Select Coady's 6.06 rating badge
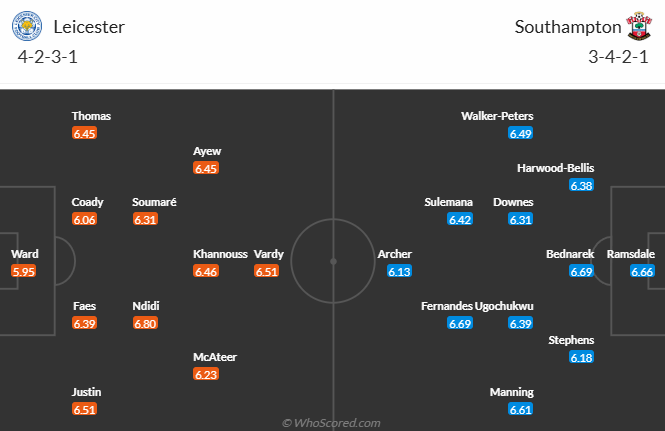This screenshot has width=665, height=431. [x=84, y=219]
